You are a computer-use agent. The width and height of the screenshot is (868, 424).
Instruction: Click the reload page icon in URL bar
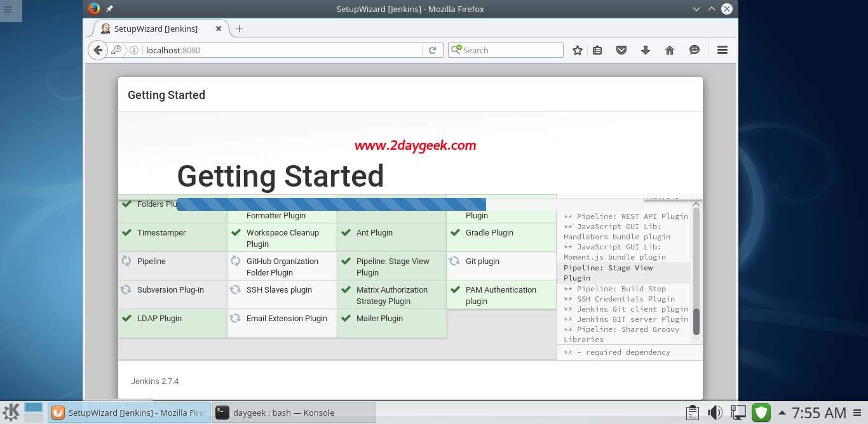coord(432,50)
